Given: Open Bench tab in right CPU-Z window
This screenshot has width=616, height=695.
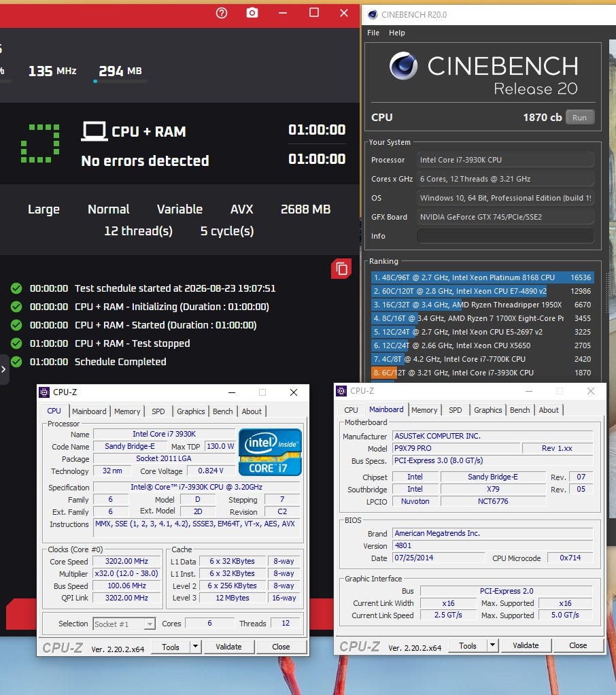Looking at the screenshot, I should (520, 410).
